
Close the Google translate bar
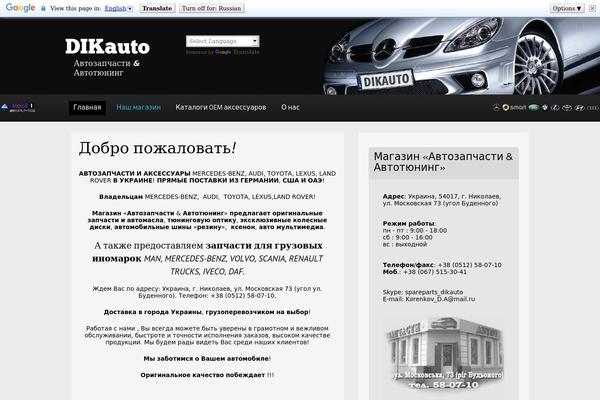(x=592, y=8)
